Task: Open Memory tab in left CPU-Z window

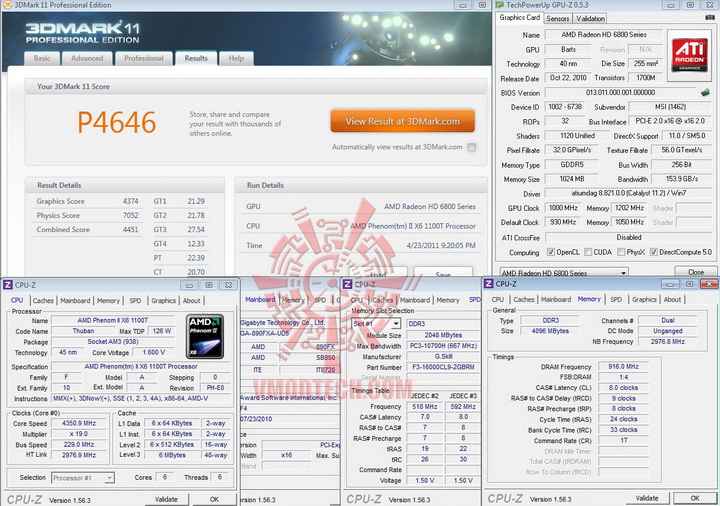Action: (x=108, y=301)
